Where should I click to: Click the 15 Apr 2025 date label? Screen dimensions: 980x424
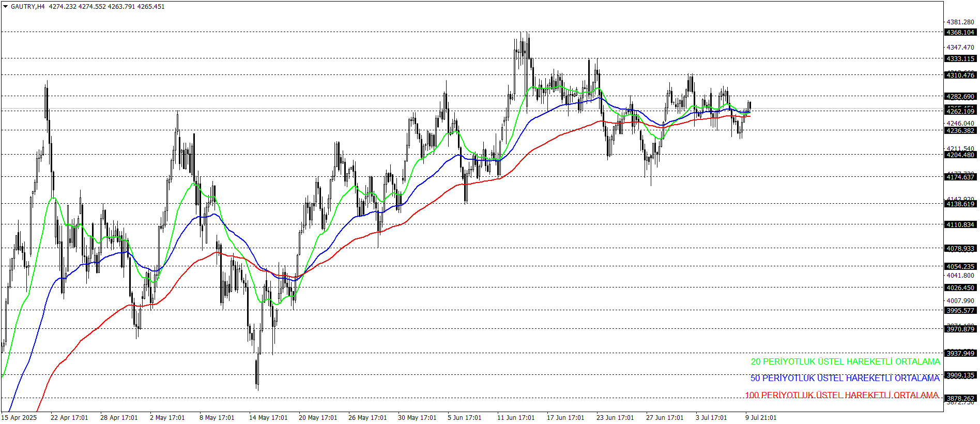[x=19, y=417]
